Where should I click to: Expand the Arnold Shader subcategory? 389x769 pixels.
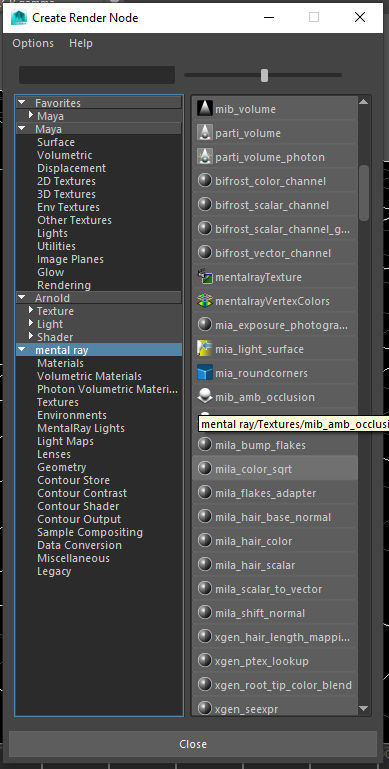(31, 336)
